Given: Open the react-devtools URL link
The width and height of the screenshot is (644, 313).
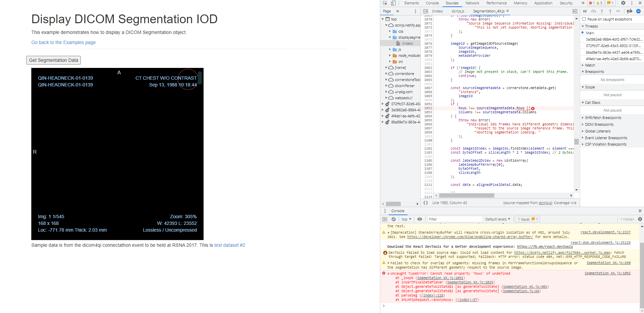Looking at the screenshot, I should 545,247.
